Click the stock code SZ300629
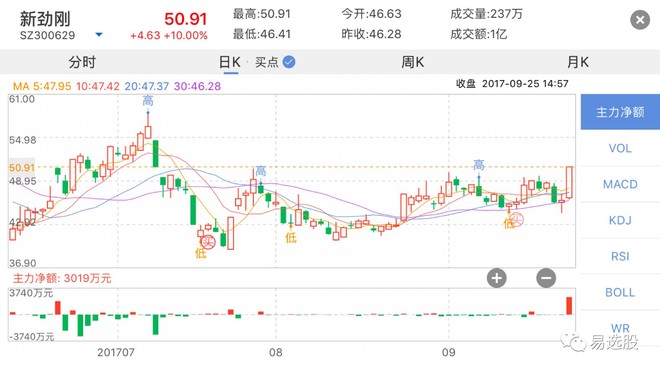 (x=47, y=35)
